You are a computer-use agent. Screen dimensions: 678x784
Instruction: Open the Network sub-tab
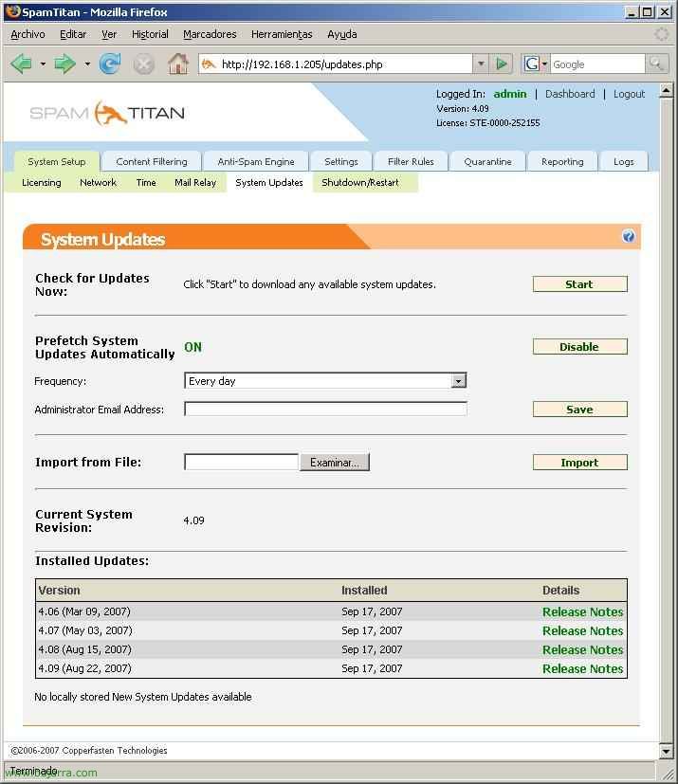pyautogui.click(x=98, y=183)
